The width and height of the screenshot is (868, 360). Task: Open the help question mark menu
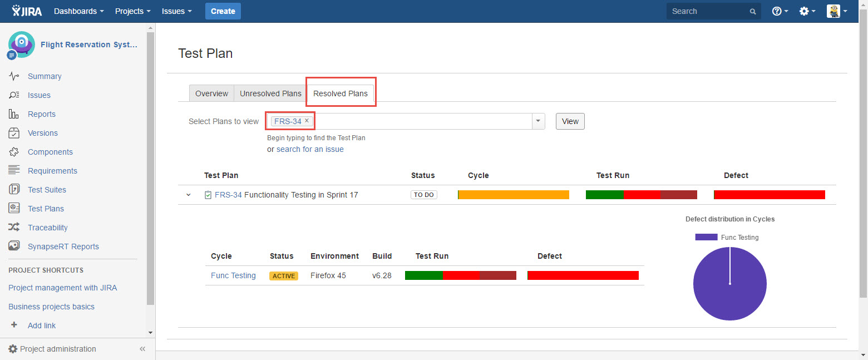[780, 11]
